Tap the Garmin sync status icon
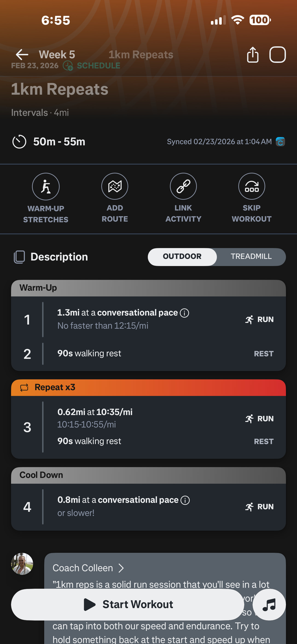297x644 pixels. pos(280,142)
